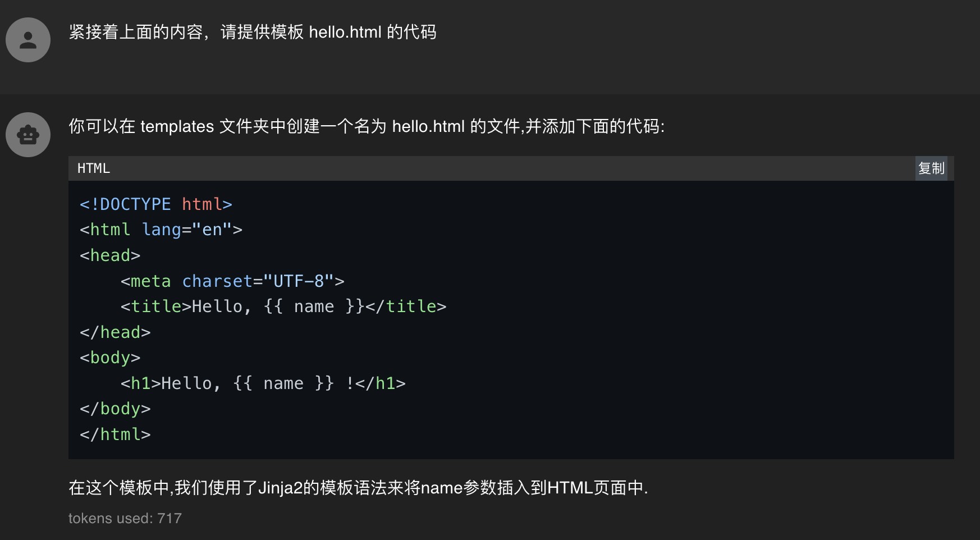Click the title tag code line

[x=283, y=306]
